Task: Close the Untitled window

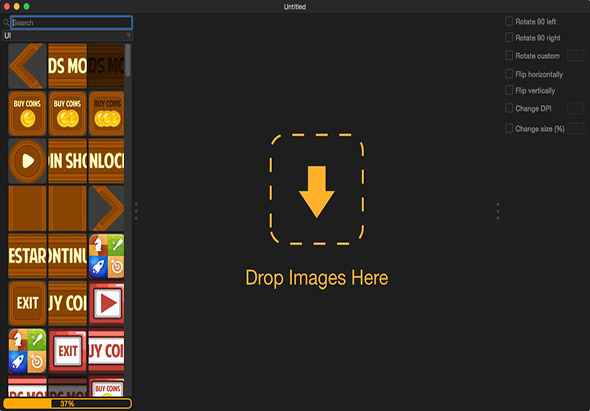Action: 6,6
